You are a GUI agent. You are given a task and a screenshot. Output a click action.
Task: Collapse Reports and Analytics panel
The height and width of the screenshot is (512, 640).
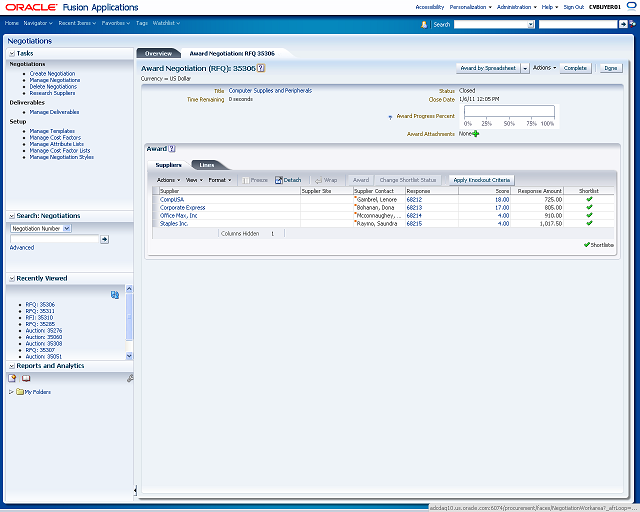(12, 366)
